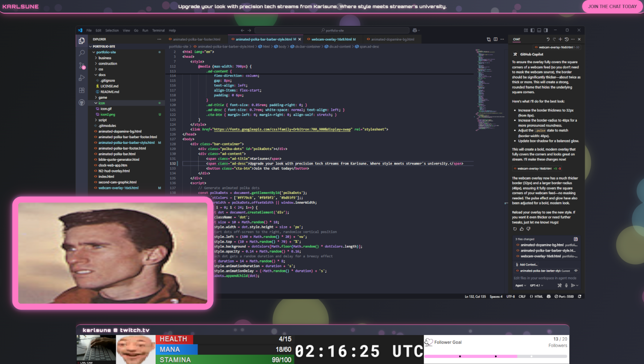Image resolution: width=644 pixels, height=364 pixels.
Task: Open the Extensions view
Action: pos(82,90)
